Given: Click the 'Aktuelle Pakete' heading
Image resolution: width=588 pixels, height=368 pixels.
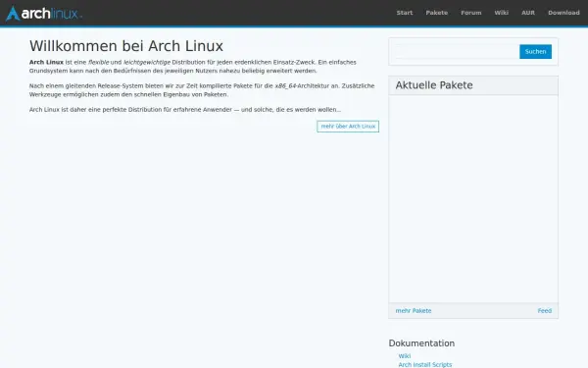Looking at the screenshot, I should (434, 85).
